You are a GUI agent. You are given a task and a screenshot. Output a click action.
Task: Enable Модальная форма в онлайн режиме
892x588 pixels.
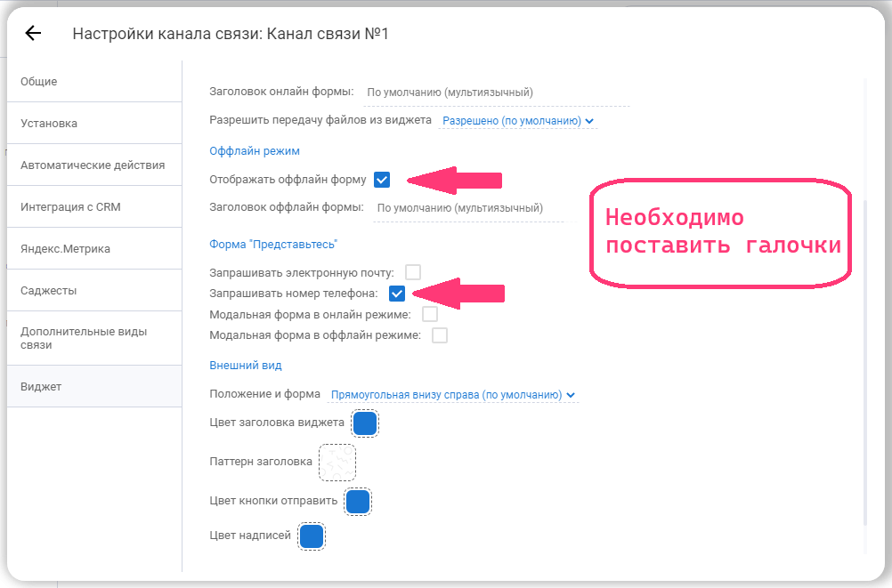430,315
